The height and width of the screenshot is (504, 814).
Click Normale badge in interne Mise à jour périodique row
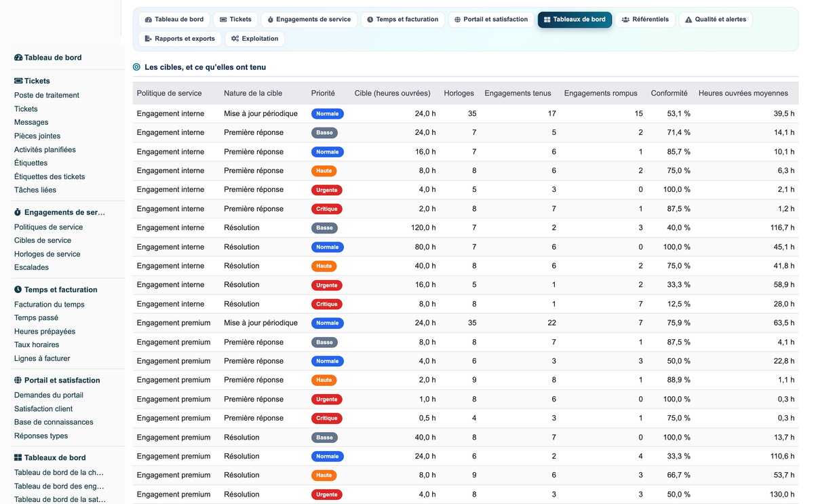[x=327, y=114]
